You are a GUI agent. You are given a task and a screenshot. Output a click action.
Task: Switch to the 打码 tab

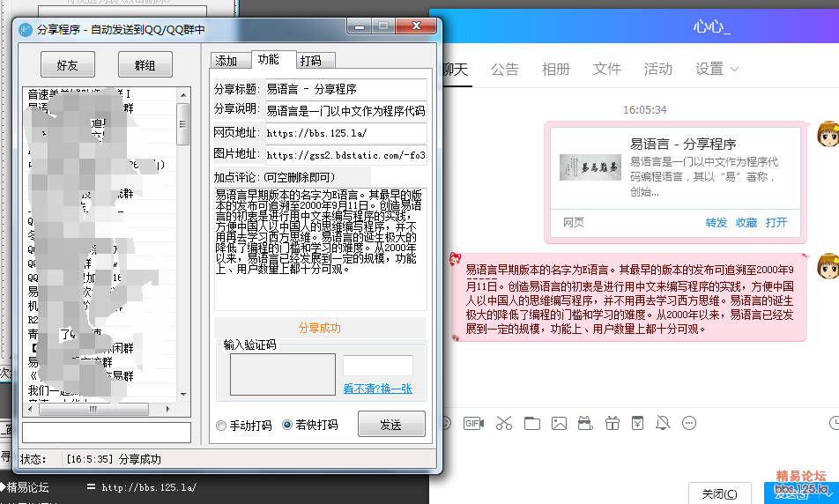coord(310,61)
